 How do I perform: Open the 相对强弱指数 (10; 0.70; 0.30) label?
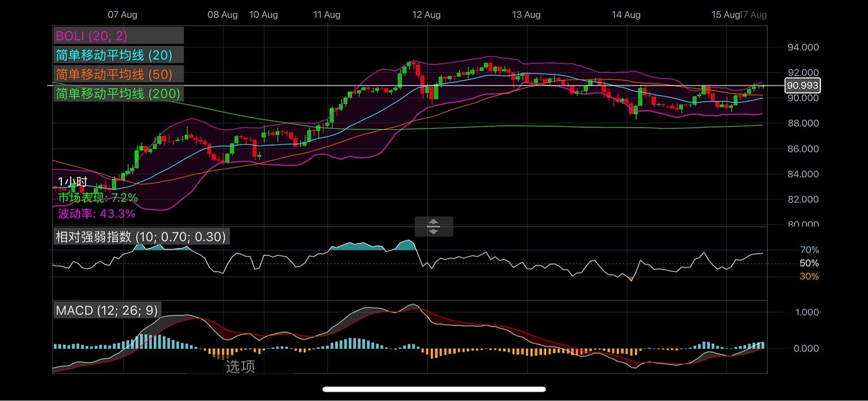point(141,236)
